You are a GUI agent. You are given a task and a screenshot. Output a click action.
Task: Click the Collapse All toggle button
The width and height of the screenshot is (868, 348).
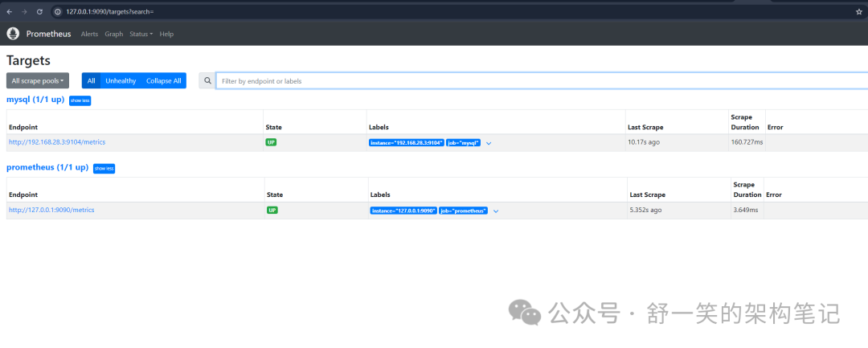[164, 81]
